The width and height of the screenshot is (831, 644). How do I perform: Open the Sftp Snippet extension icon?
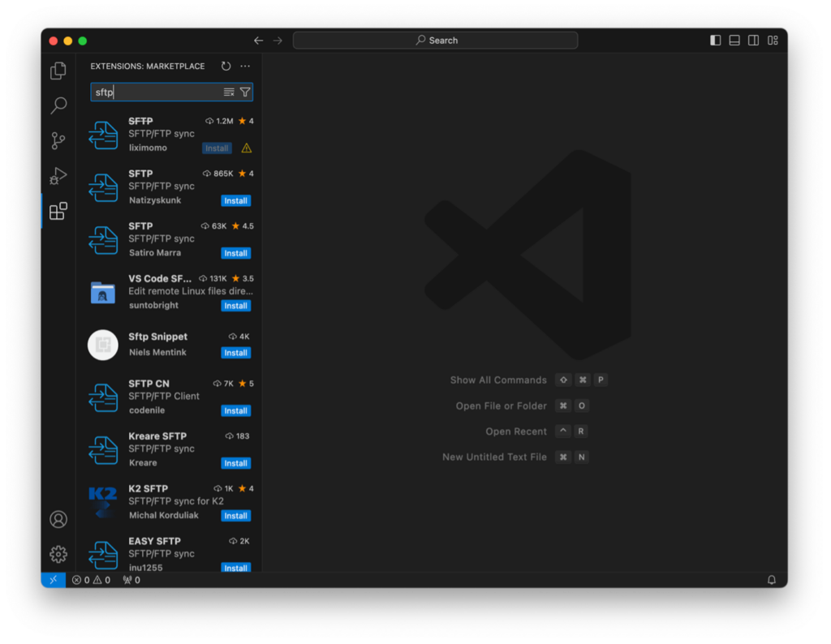point(103,345)
